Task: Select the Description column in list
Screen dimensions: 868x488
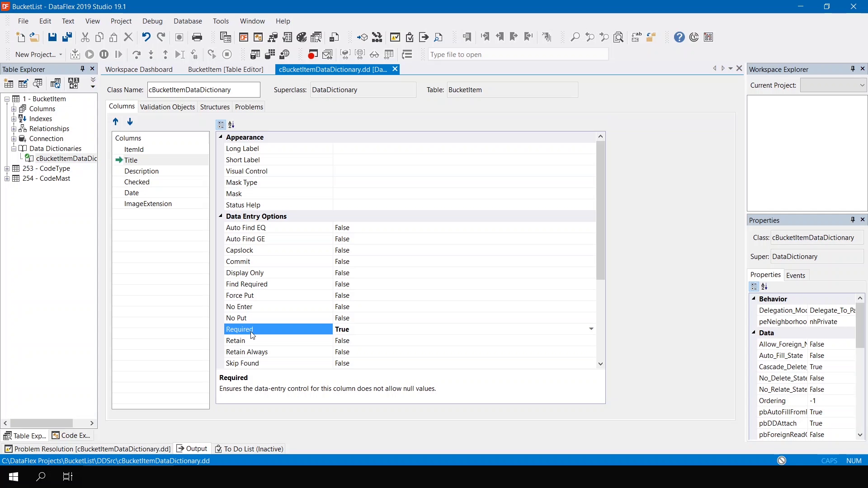Action: (x=142, y=171)
